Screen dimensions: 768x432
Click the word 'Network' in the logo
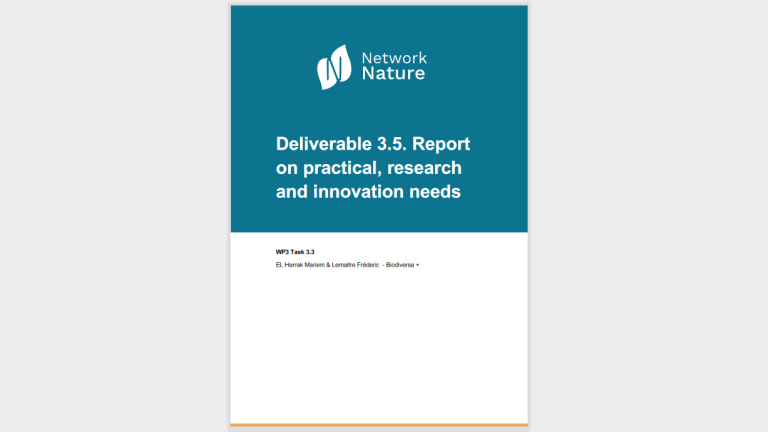[x=392, y=58]
